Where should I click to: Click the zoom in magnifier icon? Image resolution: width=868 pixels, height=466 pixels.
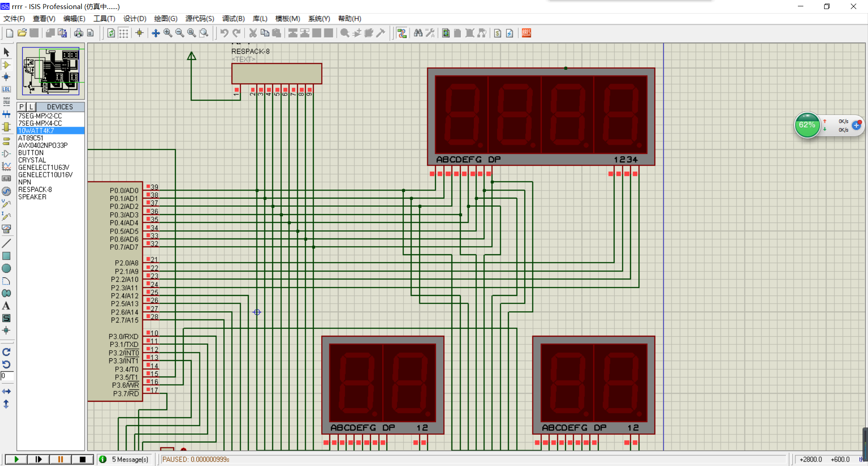168,33
